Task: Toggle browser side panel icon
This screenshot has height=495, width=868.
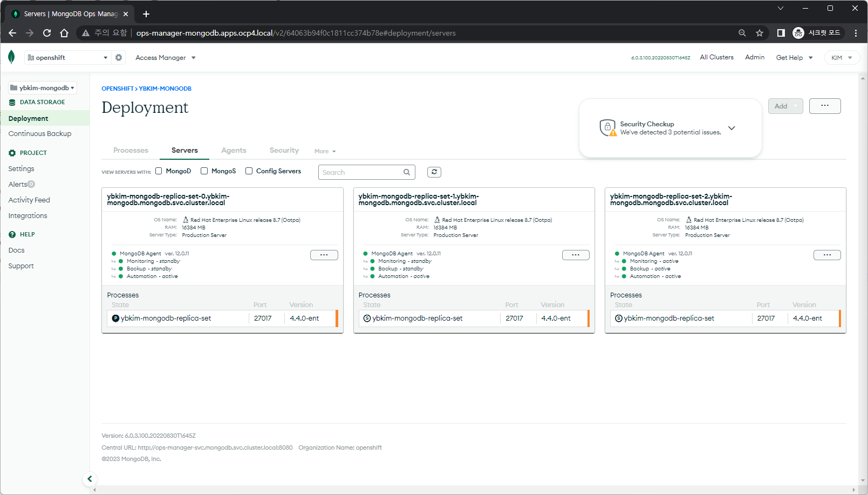Action: click(781, 33)
